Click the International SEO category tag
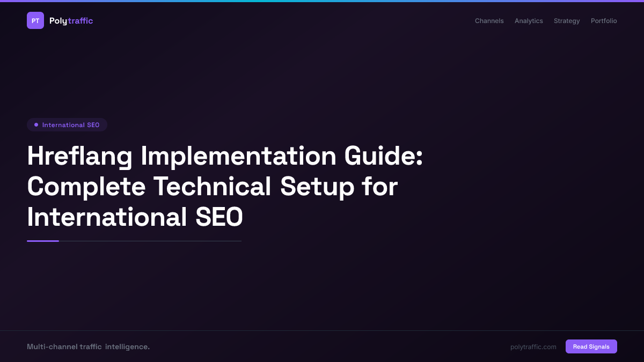The width and height of the screenshot is (644, 362). pyautogui.click(x=67, y=125)
